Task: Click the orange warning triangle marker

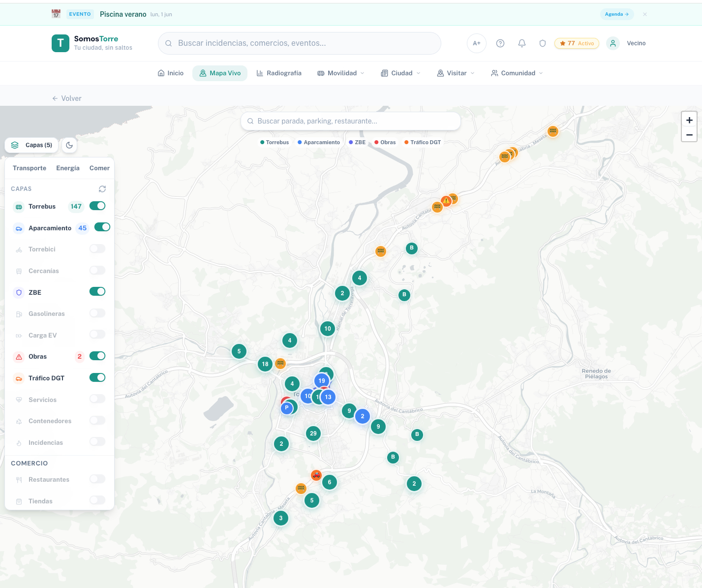Action: pyautogui.click(x=446, y=201)
